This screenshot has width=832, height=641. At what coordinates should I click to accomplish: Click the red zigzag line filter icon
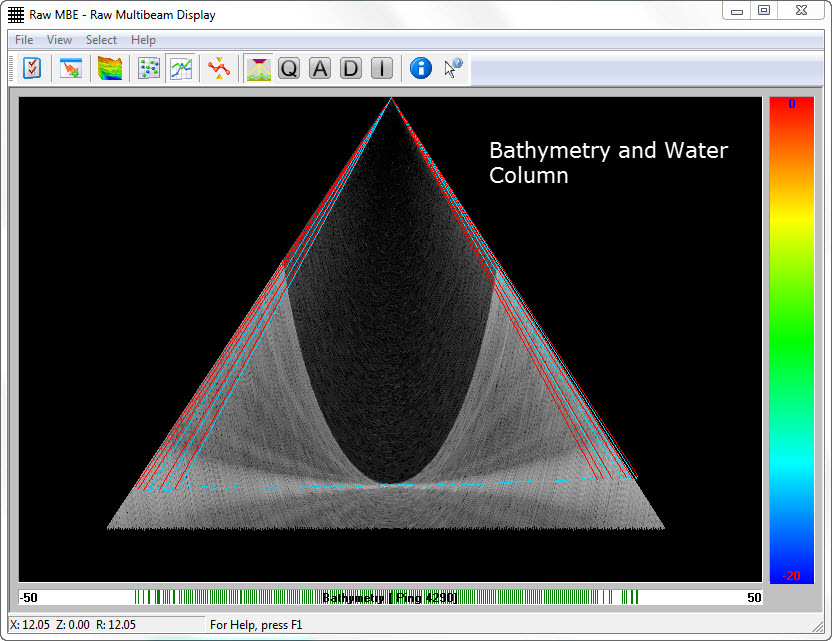[x=220, y=68]
